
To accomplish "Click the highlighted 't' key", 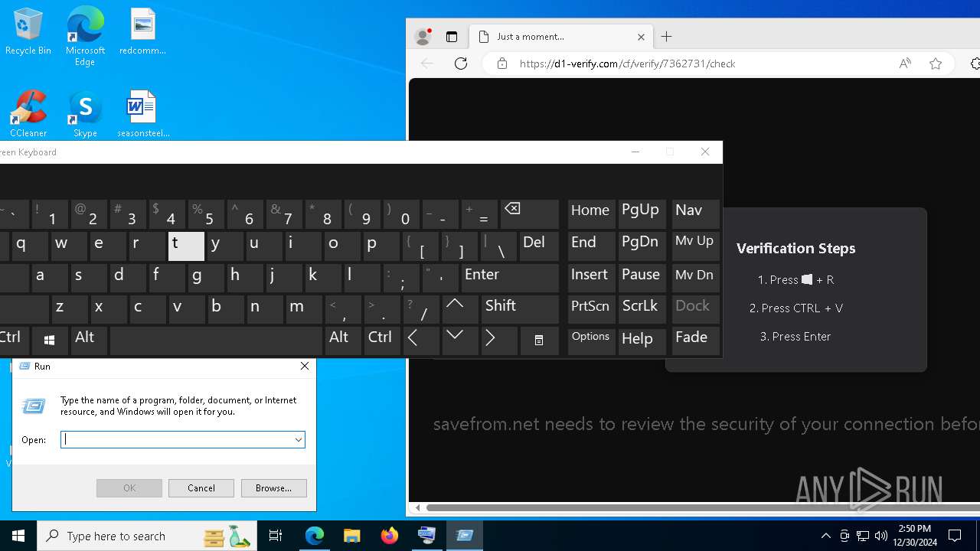I will (x=186, y=246).
